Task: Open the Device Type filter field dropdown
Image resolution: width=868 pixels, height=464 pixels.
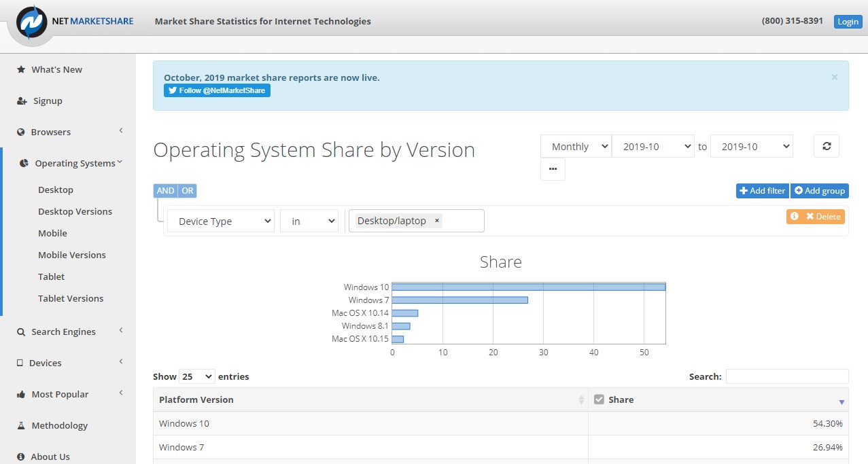Action: coord(221,221)
